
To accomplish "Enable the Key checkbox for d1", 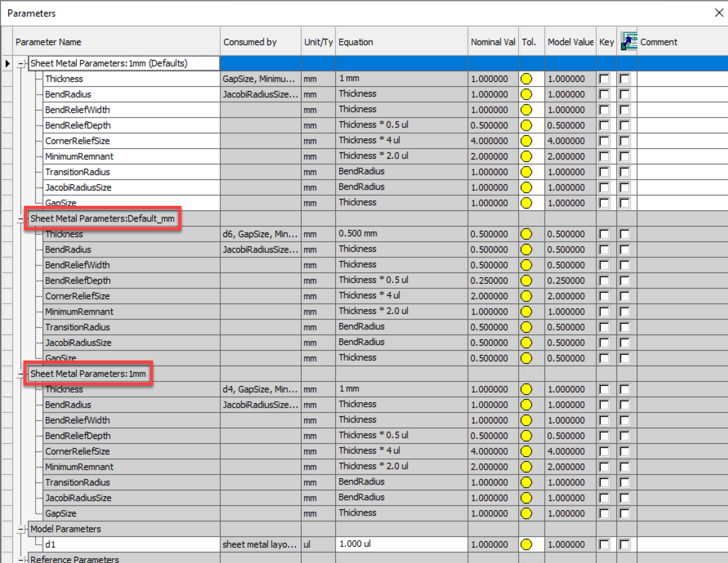I will click(604, 544).
